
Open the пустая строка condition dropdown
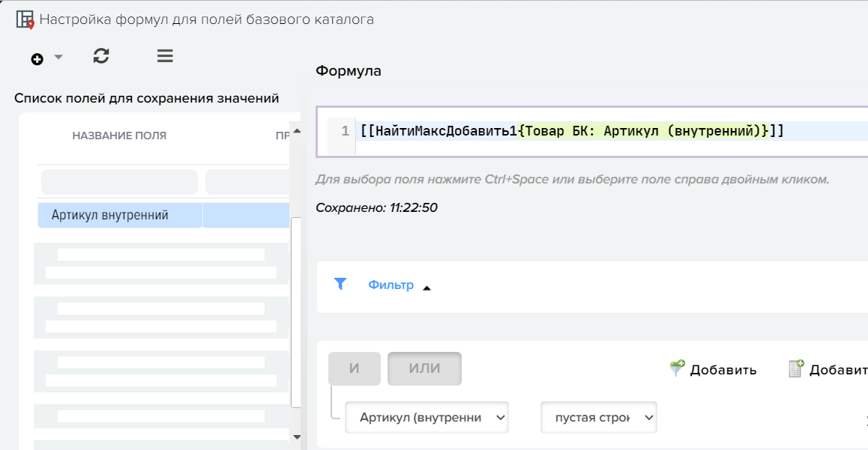coord(598,418)
